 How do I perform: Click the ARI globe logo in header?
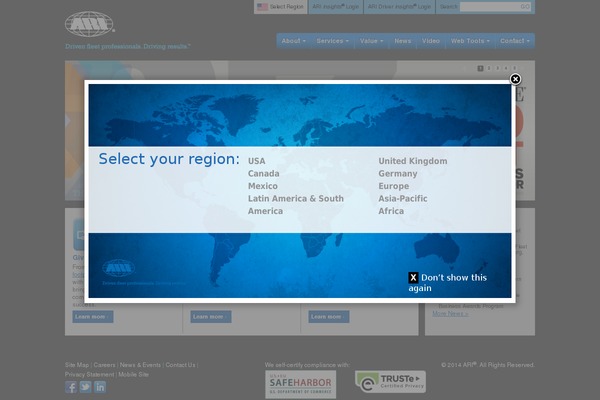tap(90, 24)
